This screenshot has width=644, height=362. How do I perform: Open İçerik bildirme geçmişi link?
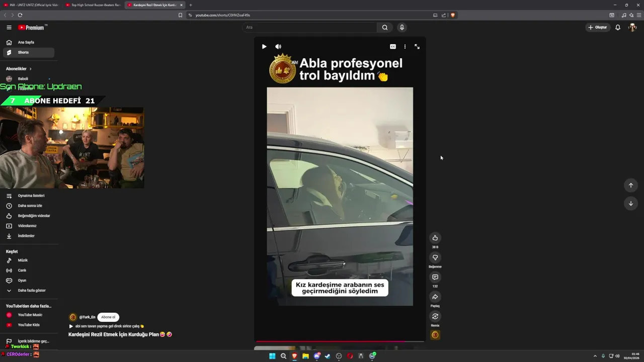[29, 341]
